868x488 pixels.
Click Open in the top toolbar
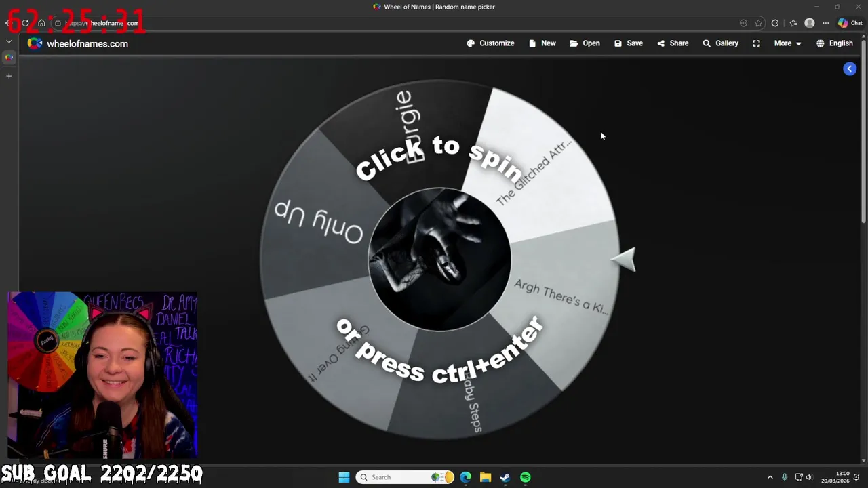585,43
